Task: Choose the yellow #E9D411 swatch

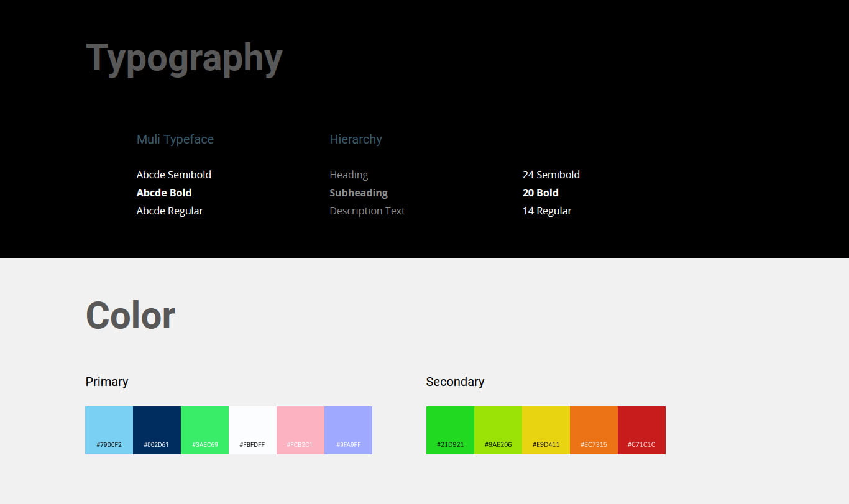Action: 546,430
